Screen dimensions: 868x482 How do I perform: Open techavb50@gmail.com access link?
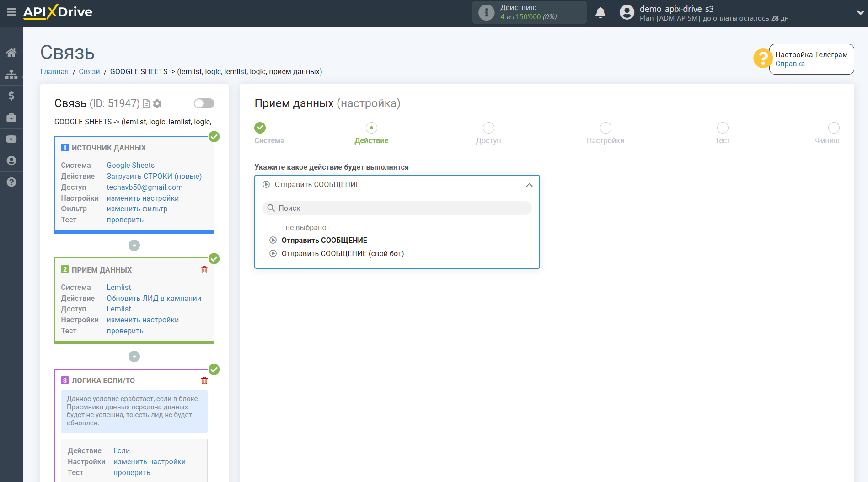(x=145, y=187)
